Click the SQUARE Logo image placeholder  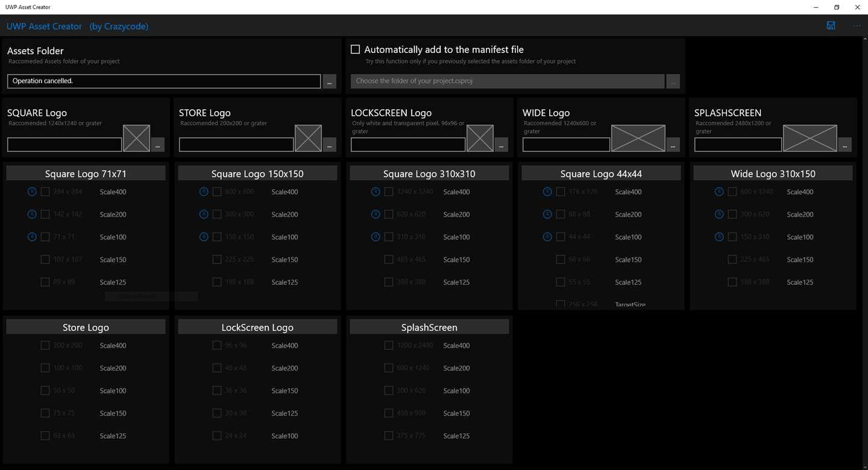136,138
